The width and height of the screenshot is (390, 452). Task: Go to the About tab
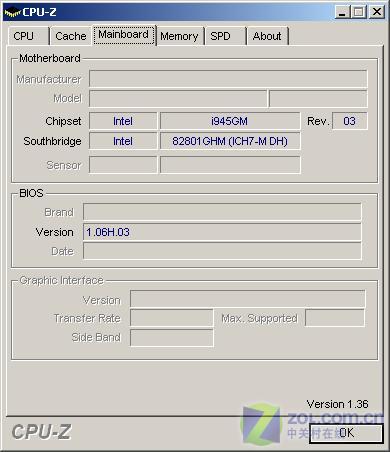coord(267,36)
